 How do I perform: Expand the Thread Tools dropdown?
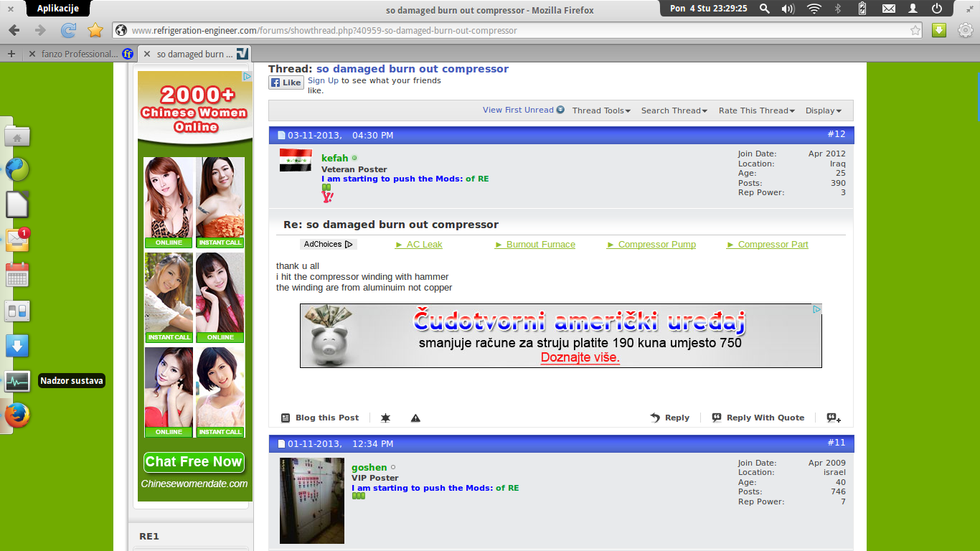coord(601,110)
